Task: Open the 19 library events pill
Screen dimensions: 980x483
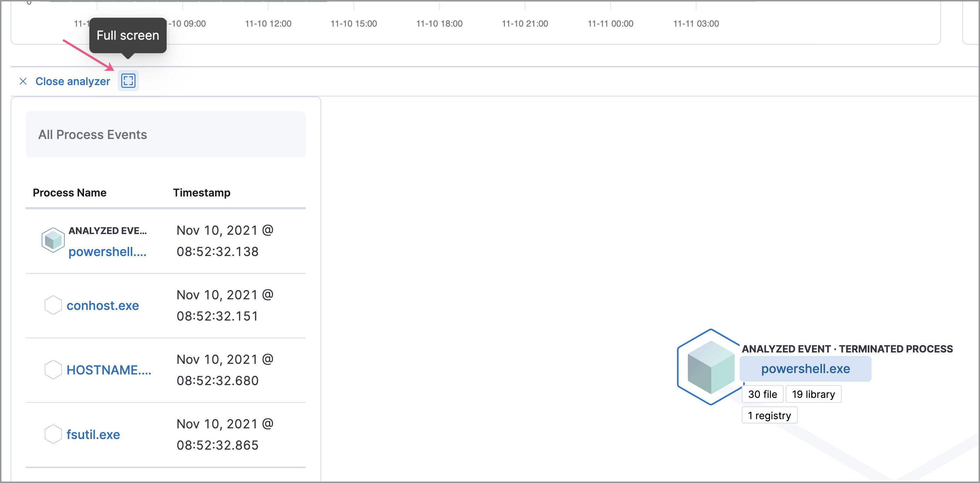Action: coord(813,394)
